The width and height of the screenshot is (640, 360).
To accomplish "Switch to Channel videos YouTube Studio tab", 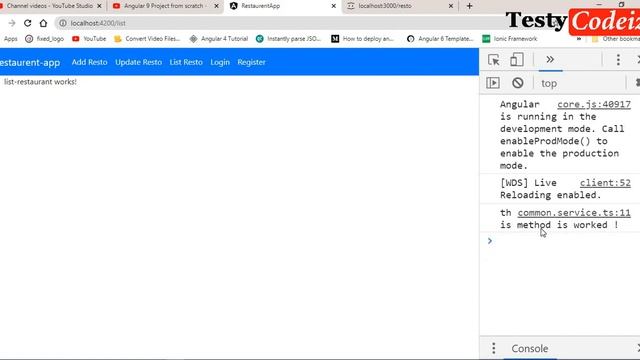I will coord(50,6).
